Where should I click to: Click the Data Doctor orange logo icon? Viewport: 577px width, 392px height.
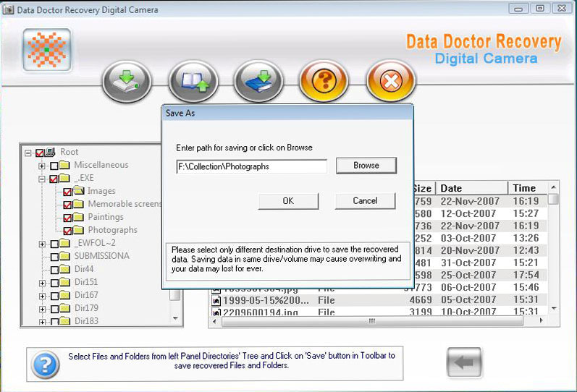point(47,50)
